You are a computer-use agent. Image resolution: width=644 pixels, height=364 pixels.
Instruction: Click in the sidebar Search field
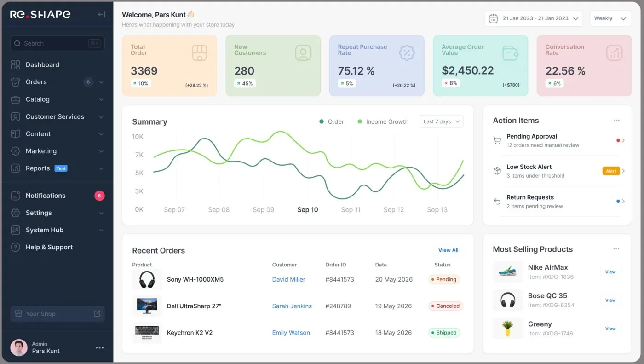tap(57, 43)
